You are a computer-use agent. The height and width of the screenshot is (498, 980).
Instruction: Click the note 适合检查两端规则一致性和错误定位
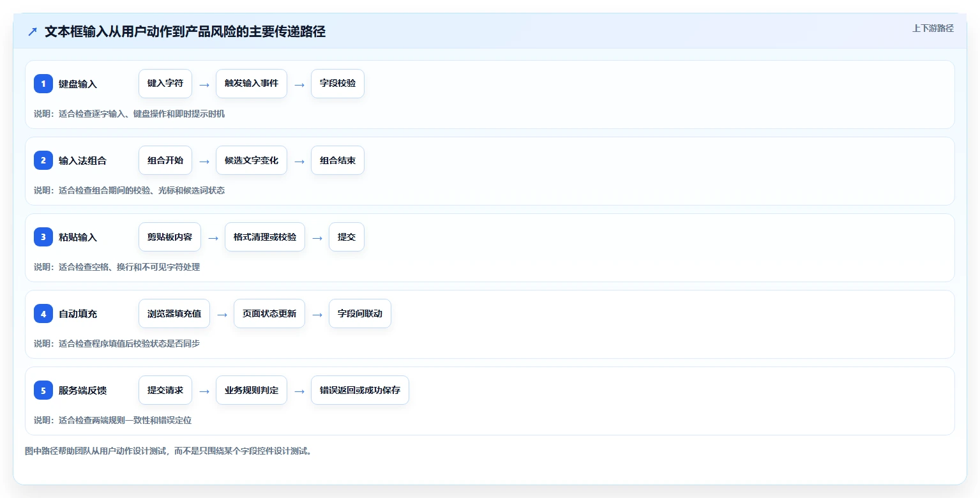pyautogui.click(x=125, y=420)
